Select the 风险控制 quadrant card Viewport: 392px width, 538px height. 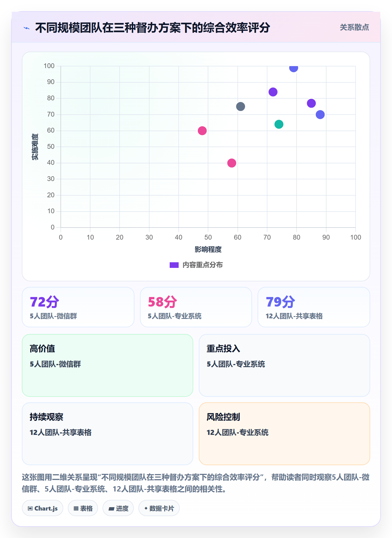tap(284, 434)
